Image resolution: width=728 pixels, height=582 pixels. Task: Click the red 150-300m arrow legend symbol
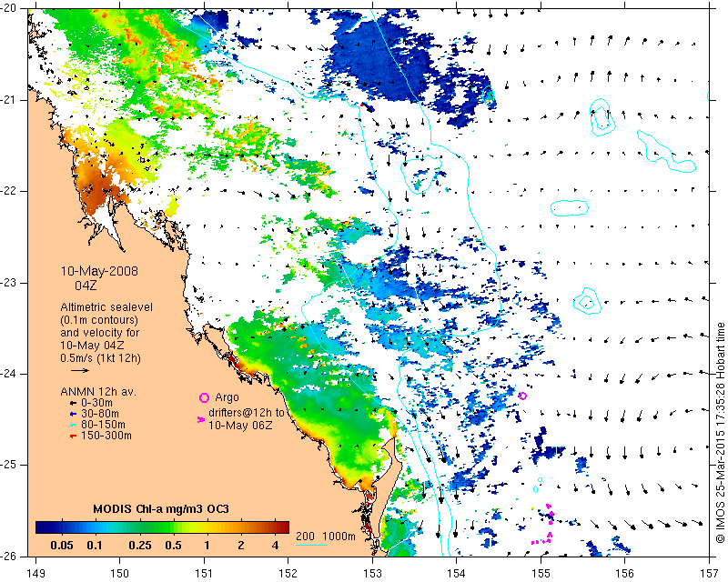[73, 436]
